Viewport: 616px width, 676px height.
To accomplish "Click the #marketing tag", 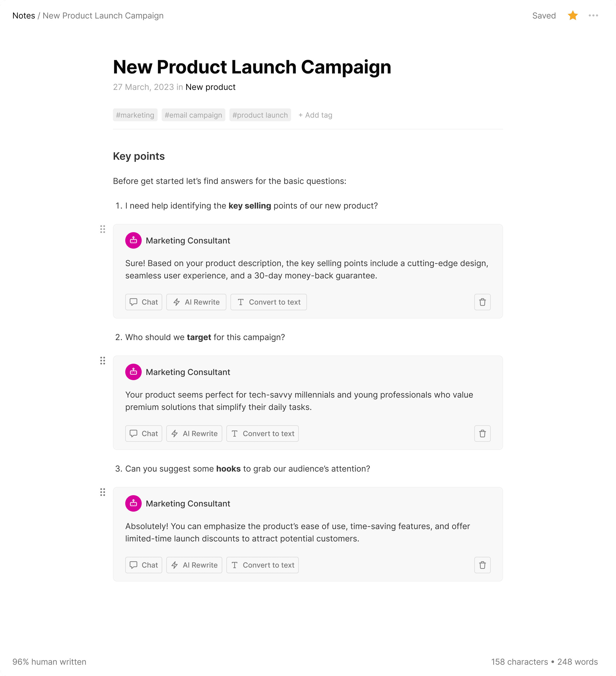I will tap(135, 115).
